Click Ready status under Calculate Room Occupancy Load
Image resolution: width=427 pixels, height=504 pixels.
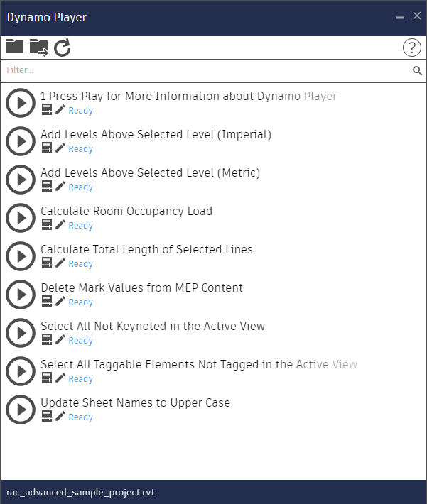coord(80,226)
